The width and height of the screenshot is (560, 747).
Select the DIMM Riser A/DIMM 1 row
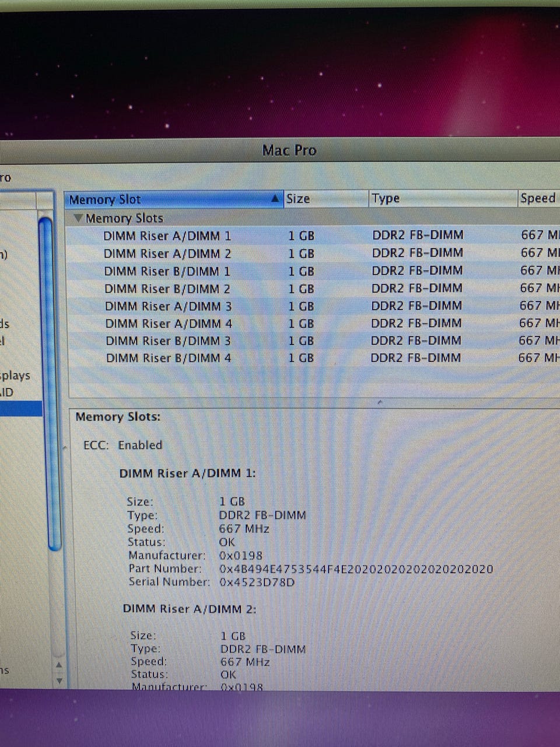(x=313, y=236)
